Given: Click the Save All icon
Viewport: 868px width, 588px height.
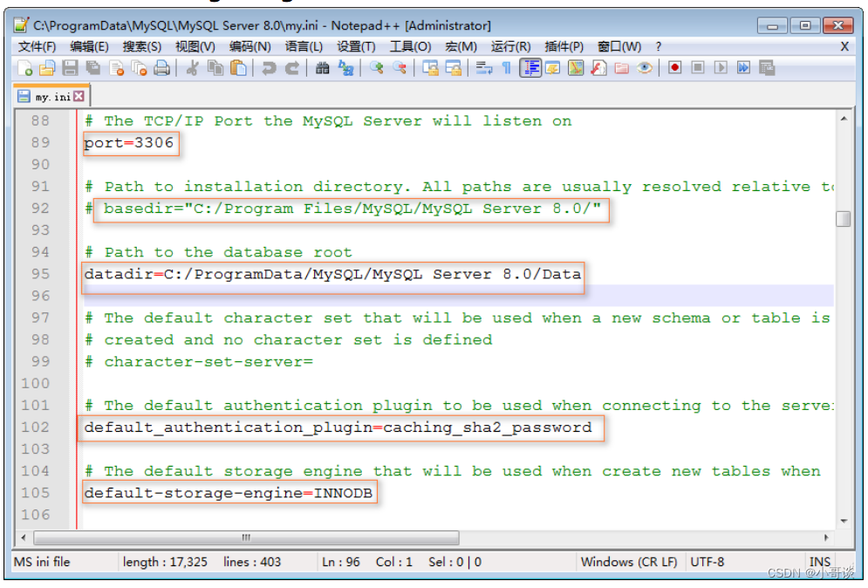Looking at the screenshot, I should [93, 68].
